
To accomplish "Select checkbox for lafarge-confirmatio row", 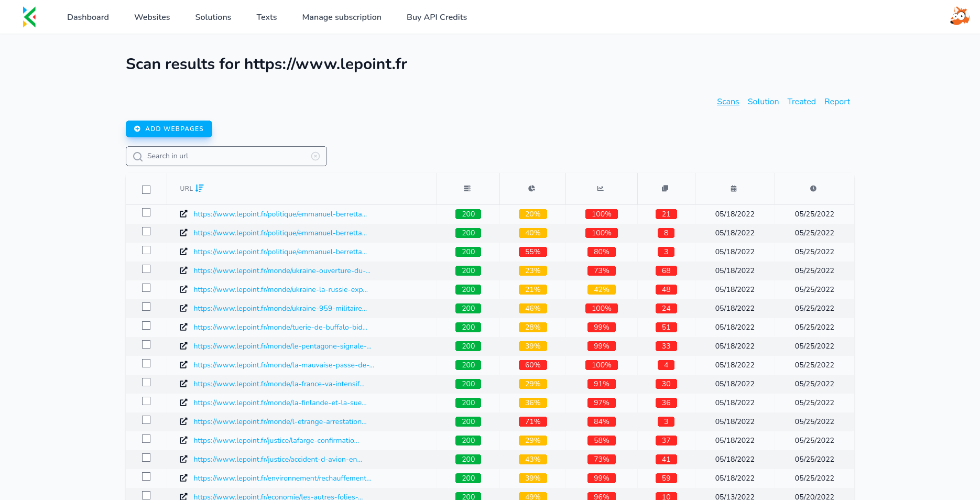I will (x=146, y=439).
